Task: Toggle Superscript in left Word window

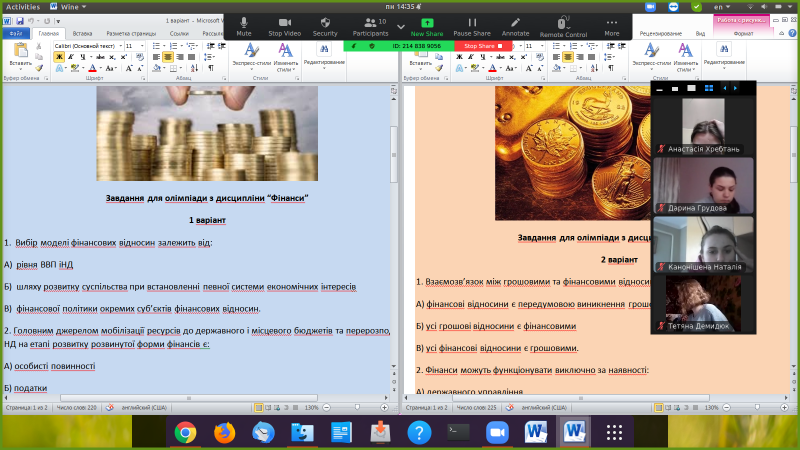Action: point(123,57)
